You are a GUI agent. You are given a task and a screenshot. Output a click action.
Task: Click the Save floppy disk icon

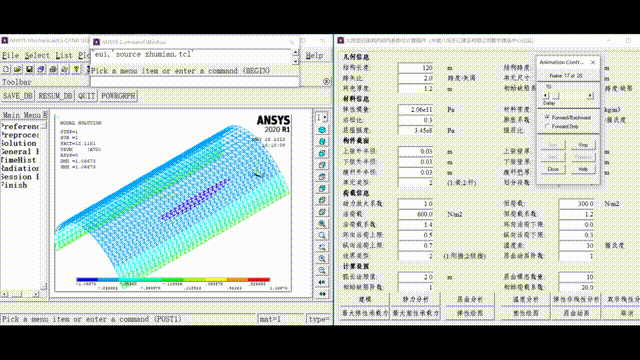click(29, 70)
